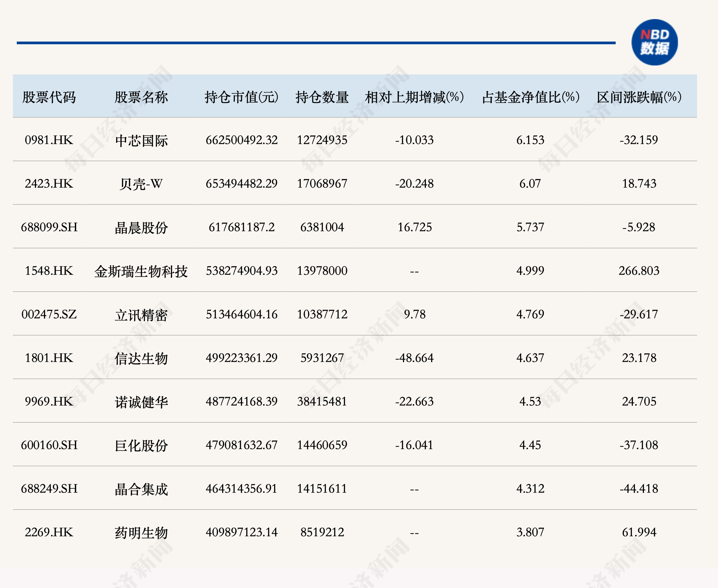The width and height of the screenshot is (718, 588).
Task: Click net value ratio 4.769
Action: (530, 314)
